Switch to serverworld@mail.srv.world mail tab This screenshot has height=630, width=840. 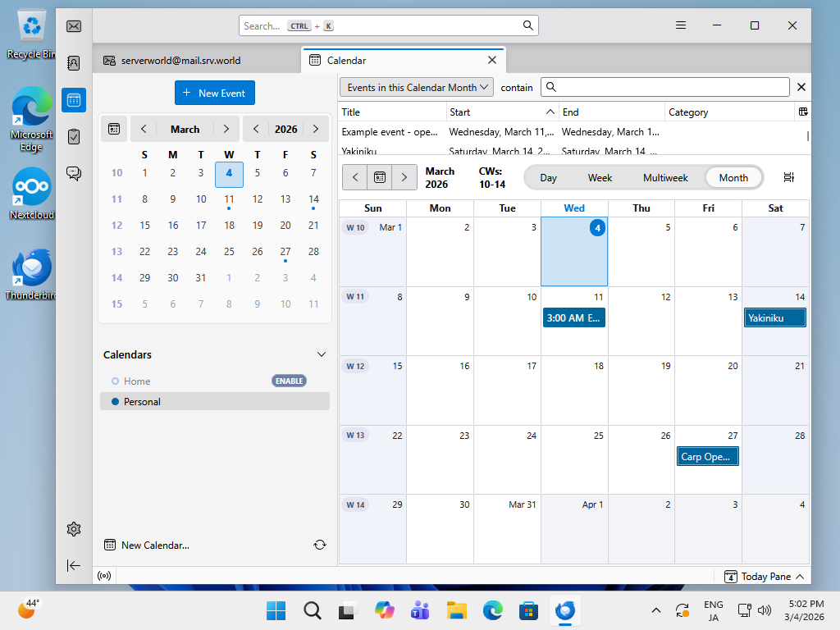point(197,61)
